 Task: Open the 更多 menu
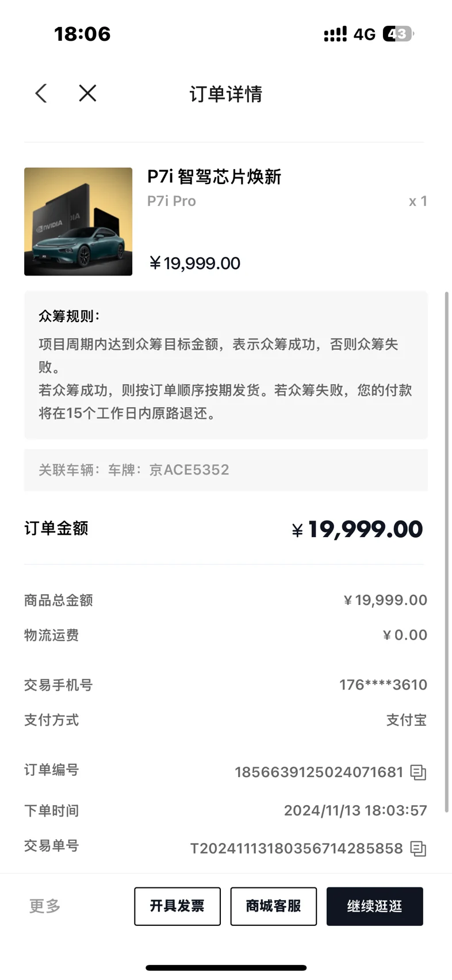[45, 906]
